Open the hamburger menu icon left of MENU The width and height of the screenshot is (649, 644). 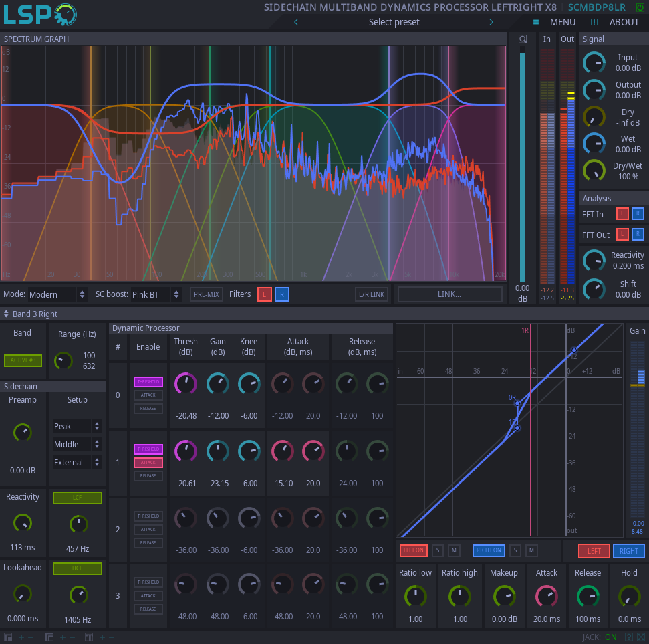[535, 22]
